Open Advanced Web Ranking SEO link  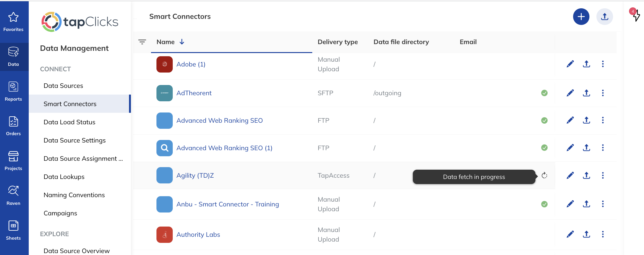pyautogui.click(x=220, y=120)
